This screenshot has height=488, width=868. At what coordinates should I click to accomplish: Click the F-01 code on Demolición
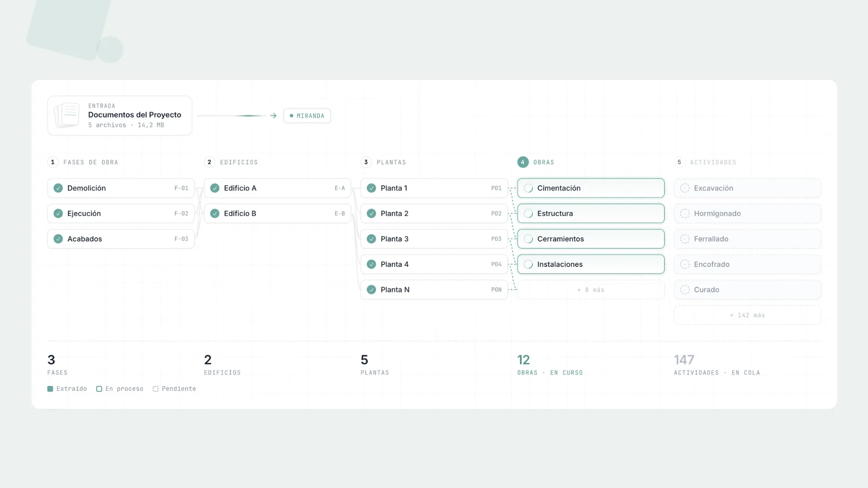coord(181,188)
